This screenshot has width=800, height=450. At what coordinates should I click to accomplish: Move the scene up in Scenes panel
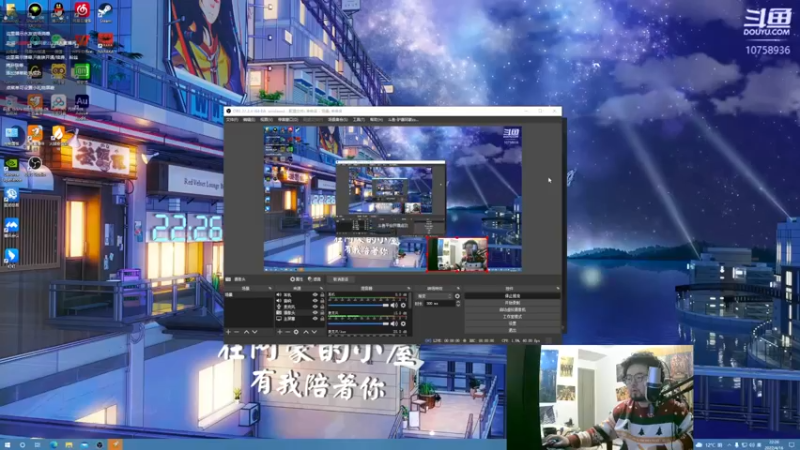pyautogui.click(x=246, y=332)
